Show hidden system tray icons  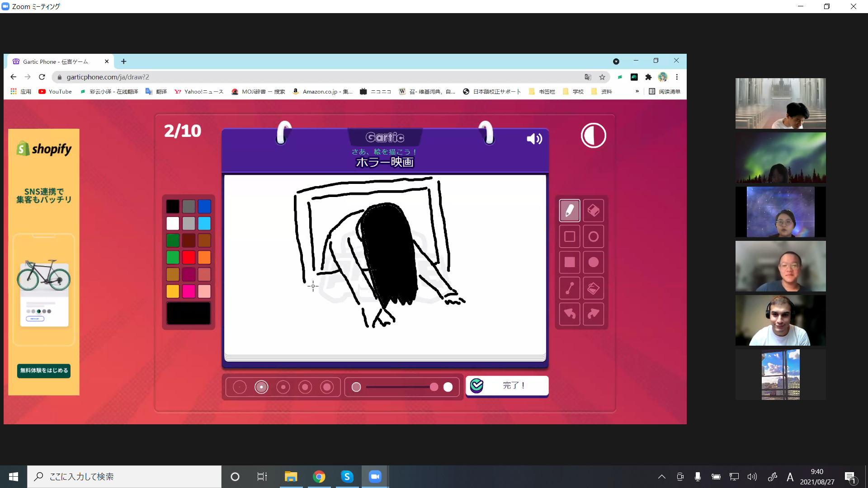click(661, 477)
